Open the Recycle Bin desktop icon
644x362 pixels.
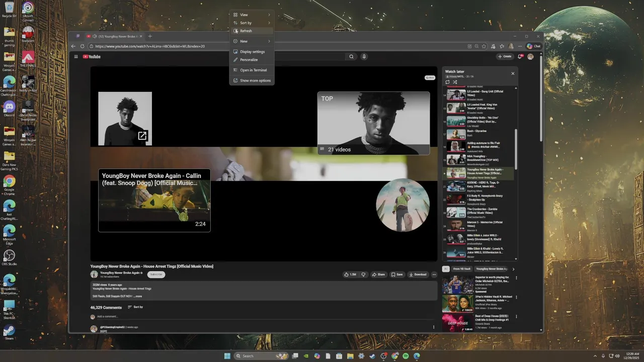pos(9,10)
